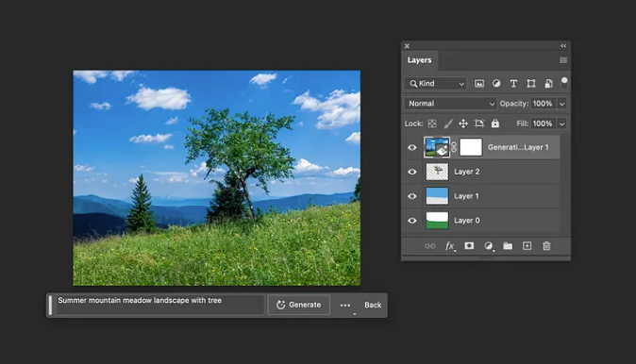Viewport: 636px width, 364px height.
Task: Click the landscape image on canvas
Action: 217,178
